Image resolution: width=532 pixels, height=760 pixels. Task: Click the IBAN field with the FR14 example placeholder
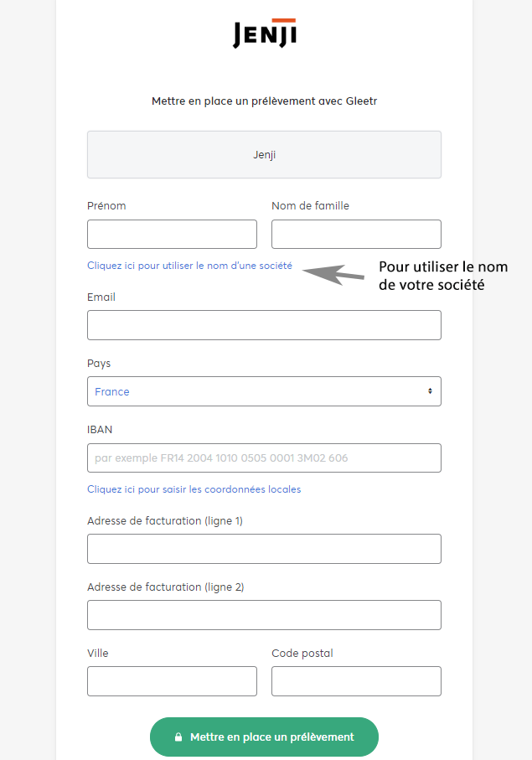pos(264,458)
